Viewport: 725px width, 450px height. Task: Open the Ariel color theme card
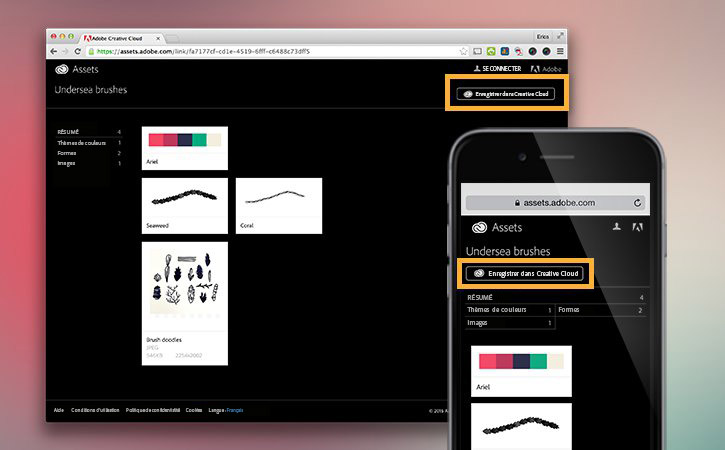tap(184, 148)
